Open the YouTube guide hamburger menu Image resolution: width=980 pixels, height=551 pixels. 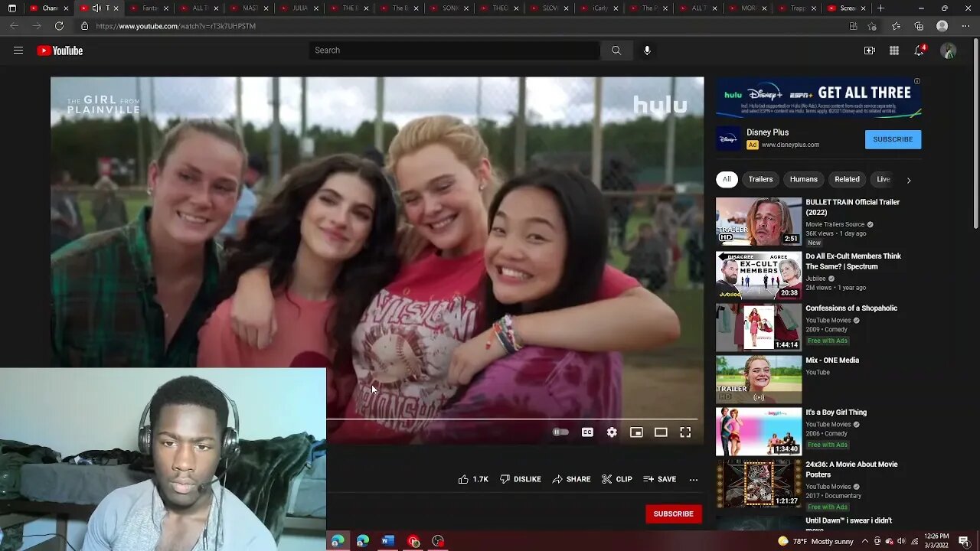click(18, 51)
